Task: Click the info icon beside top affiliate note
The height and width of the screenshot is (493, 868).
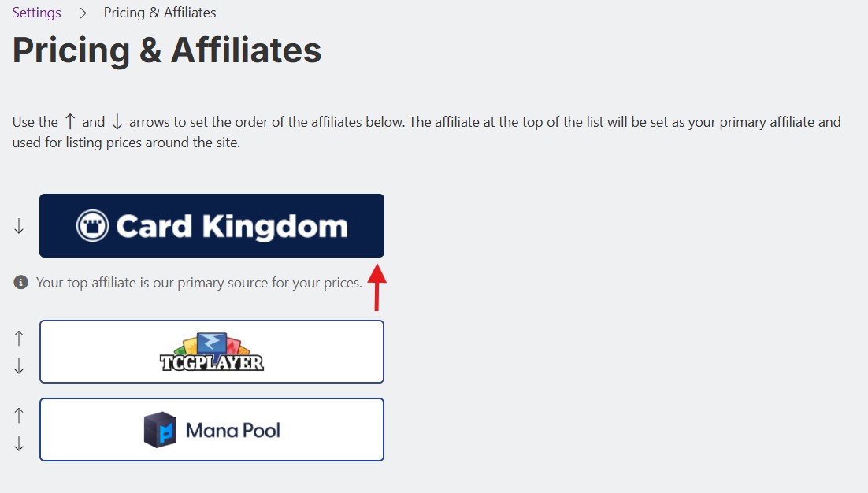Action: coord(21,282)
